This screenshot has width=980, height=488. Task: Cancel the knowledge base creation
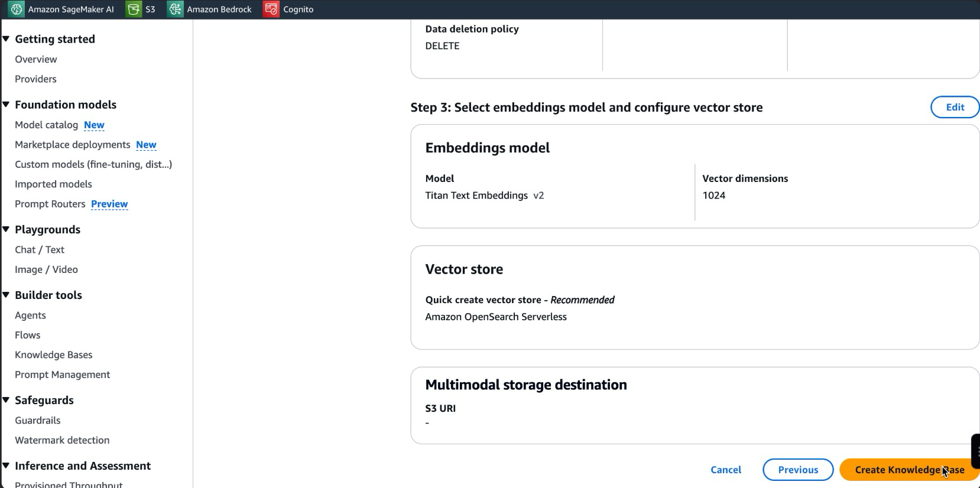coord(726,470)
